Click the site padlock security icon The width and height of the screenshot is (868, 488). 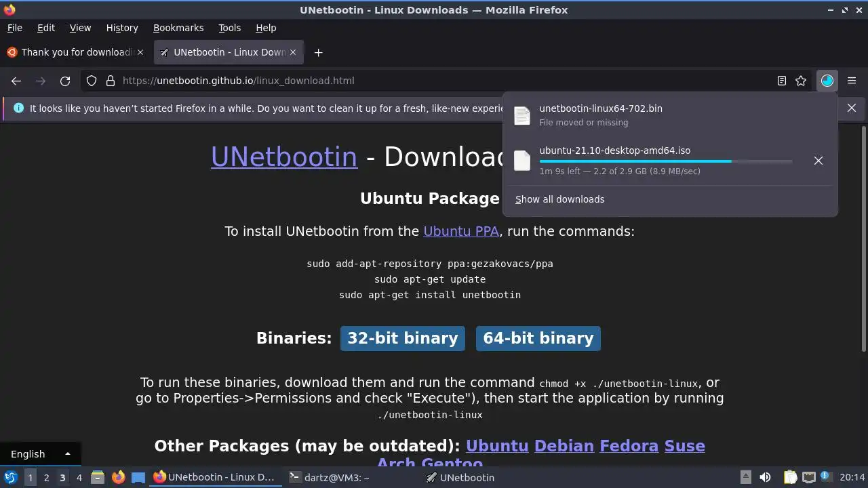(111, 81)
